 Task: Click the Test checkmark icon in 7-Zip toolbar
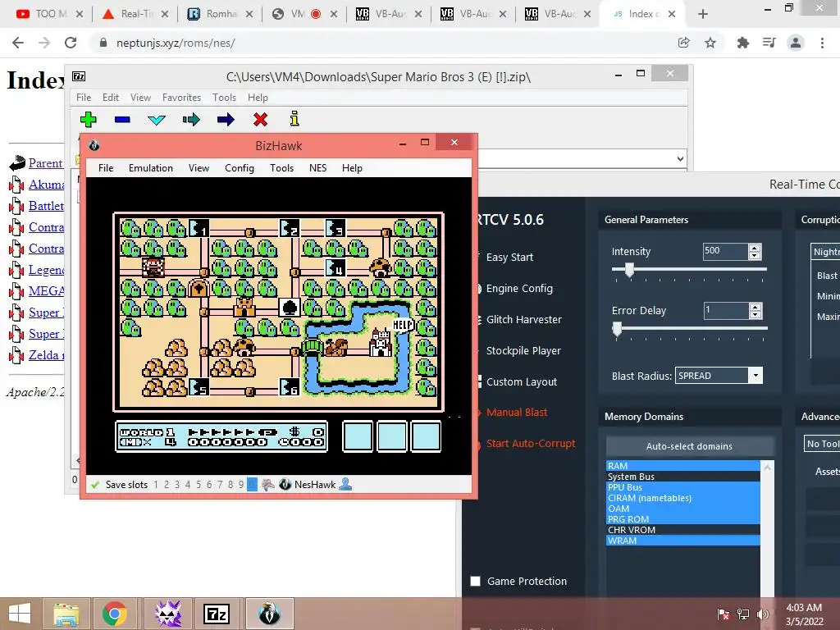pos(157,120)
